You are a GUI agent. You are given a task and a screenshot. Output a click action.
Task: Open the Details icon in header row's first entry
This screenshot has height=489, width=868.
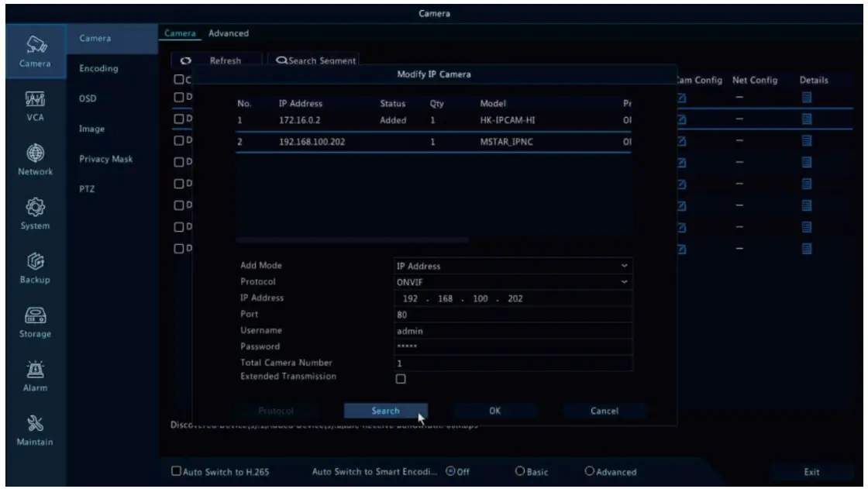point(807,98)
